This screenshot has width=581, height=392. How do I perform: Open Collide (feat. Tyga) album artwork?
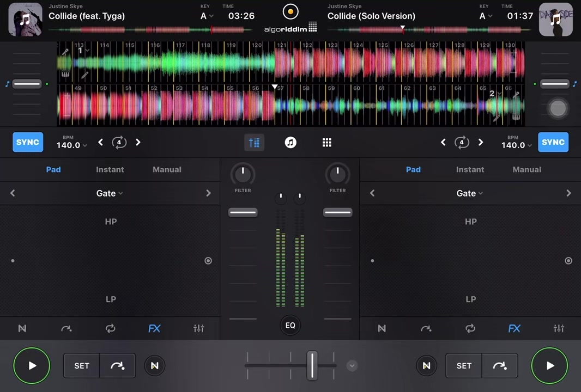pos(25,19)
